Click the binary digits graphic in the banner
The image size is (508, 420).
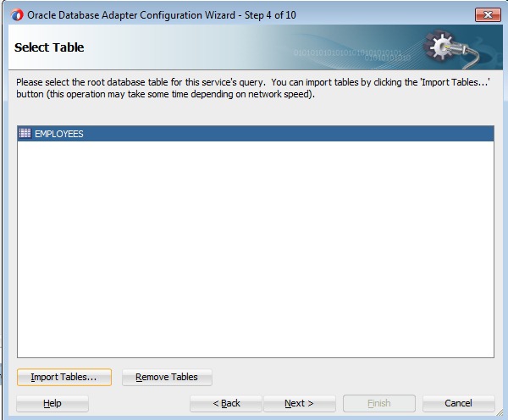[x=356, y=54]
